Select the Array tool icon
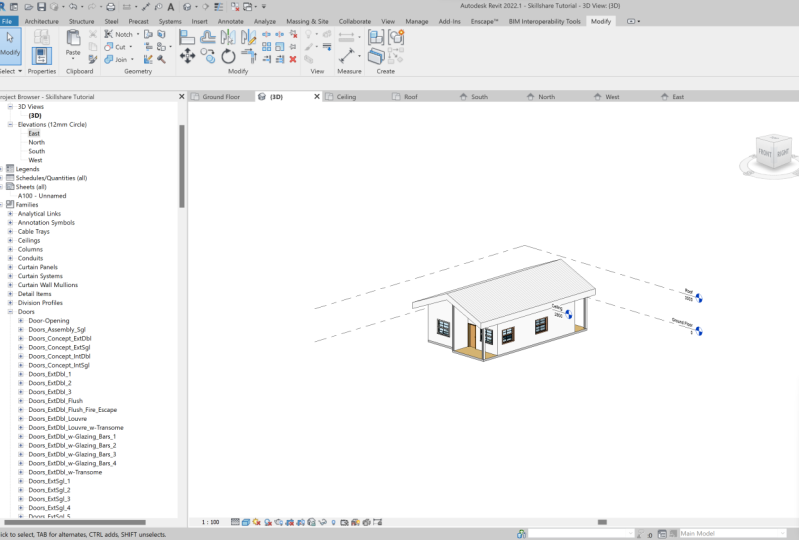 tap(267, 47)
